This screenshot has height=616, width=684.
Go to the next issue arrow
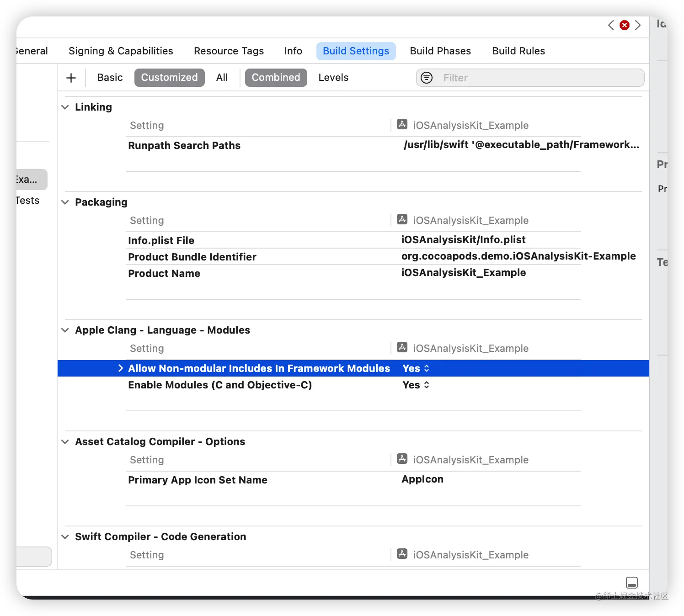638,25
